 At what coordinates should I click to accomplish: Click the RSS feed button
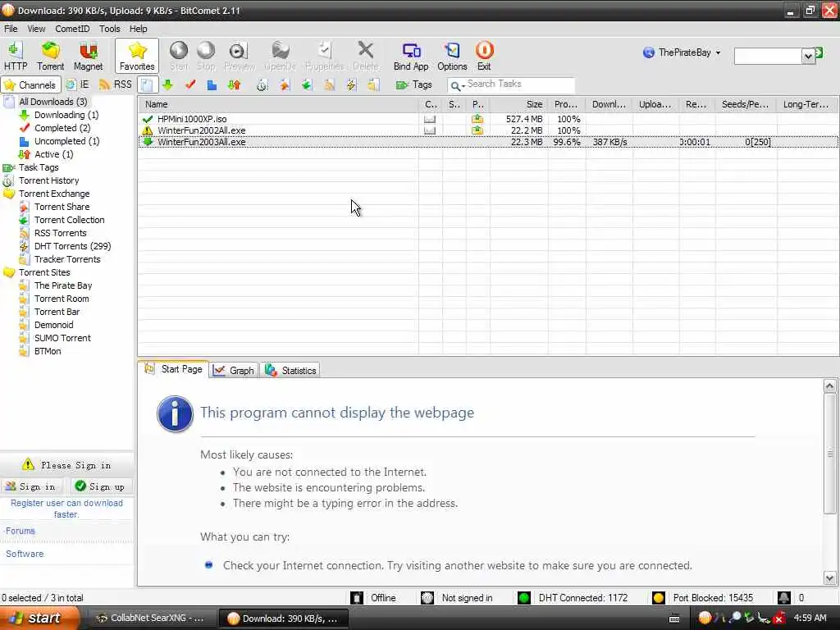115,84
